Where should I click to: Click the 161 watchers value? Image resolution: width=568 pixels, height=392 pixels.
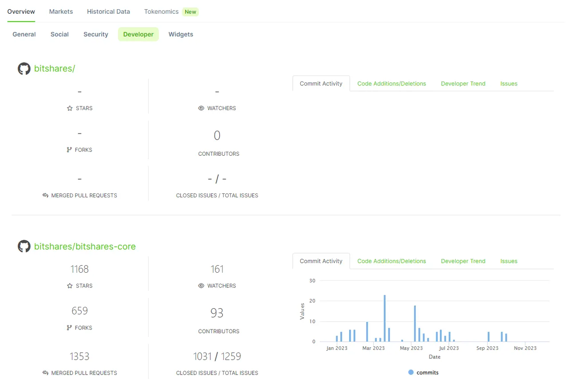[x=217, y=269]
